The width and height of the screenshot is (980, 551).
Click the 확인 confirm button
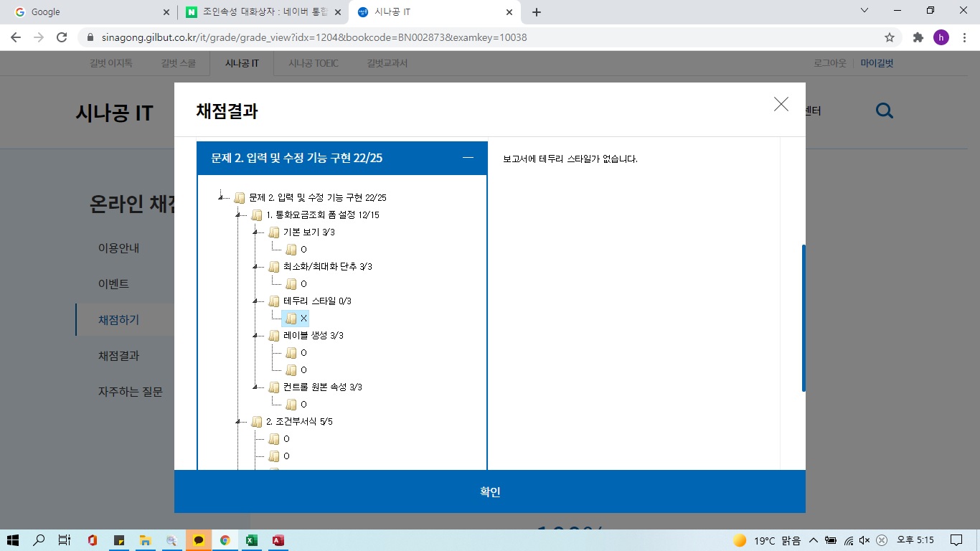pyautogui.click(x=489, y=491)
